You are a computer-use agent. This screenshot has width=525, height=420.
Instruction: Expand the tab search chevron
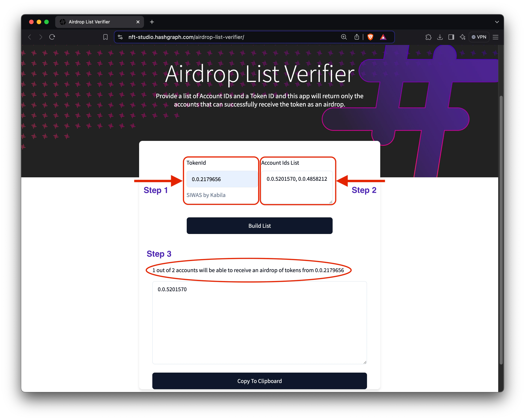point(497,22)
